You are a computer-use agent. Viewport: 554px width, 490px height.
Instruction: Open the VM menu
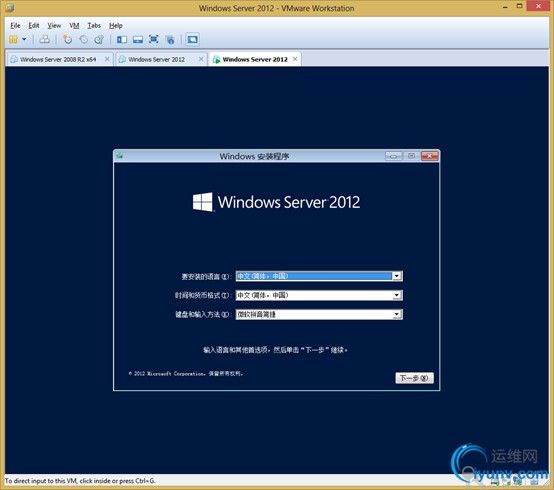click(x=74, y=25)
